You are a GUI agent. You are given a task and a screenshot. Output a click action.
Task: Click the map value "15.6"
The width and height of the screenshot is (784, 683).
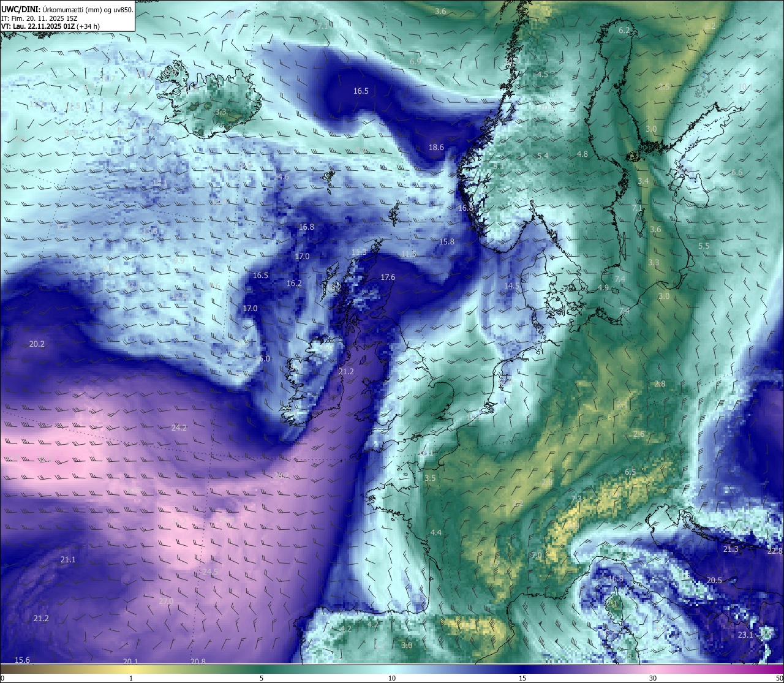[x=22, y=660]
